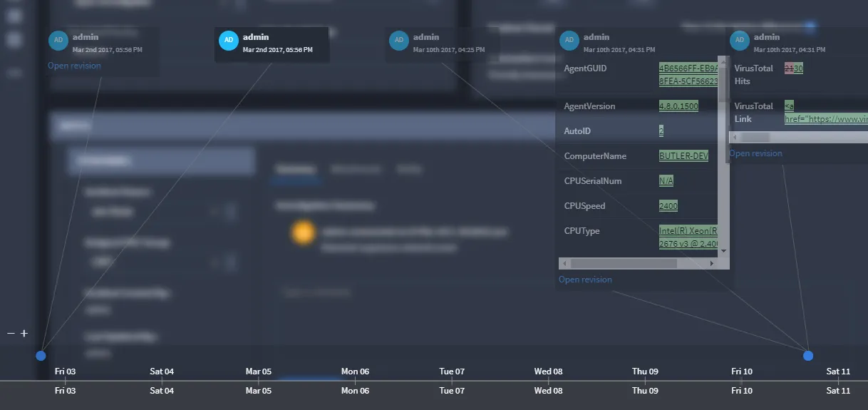Click the AgentGUID value 4B6566FF-EB9A
This screenshot has height=410, width=868.
click(x=689, y=68)
